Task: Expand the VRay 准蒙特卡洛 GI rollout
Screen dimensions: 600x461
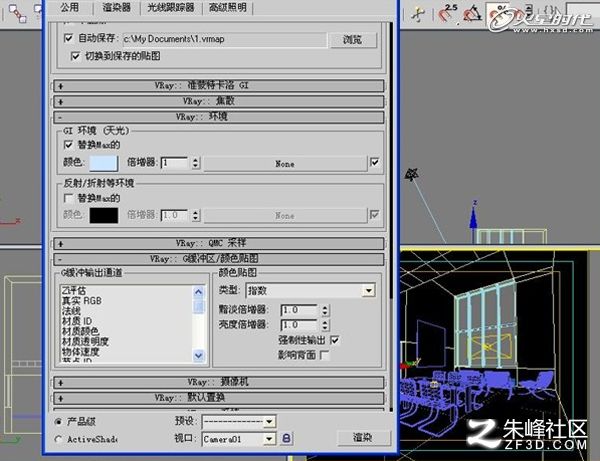Action: pos(218,86)
